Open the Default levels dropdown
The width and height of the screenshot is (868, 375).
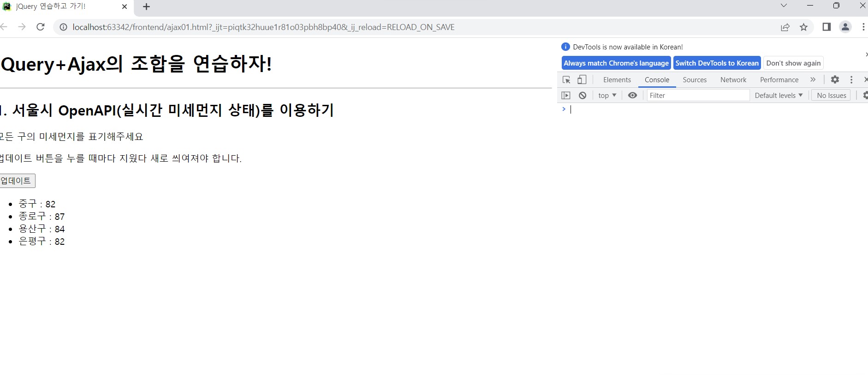coord(779,96)
